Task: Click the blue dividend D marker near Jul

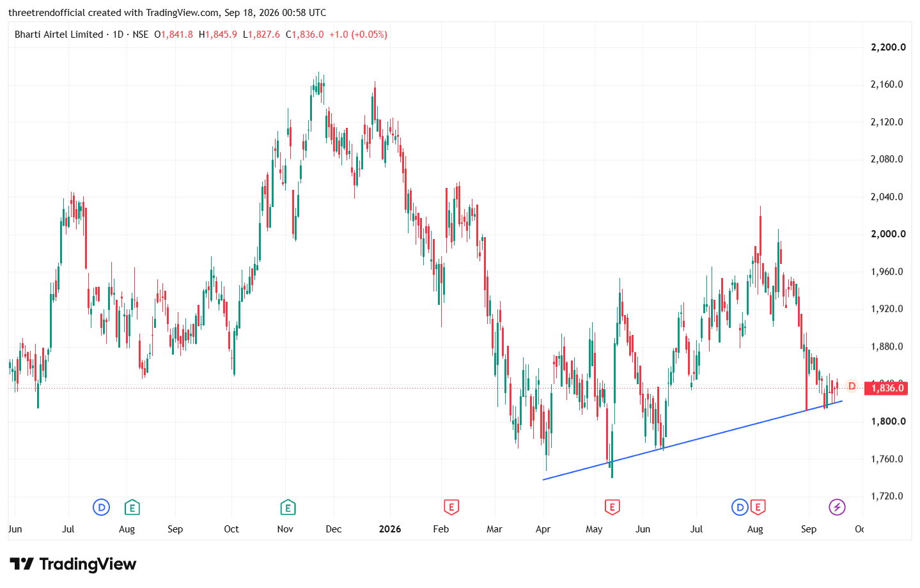Action: [101, 507]
